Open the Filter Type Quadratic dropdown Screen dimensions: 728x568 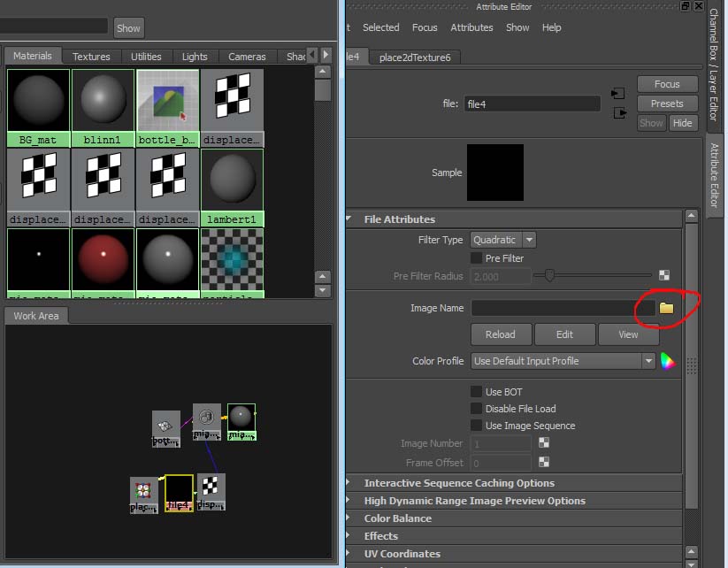pyautogui.click(x=503, y=240)
